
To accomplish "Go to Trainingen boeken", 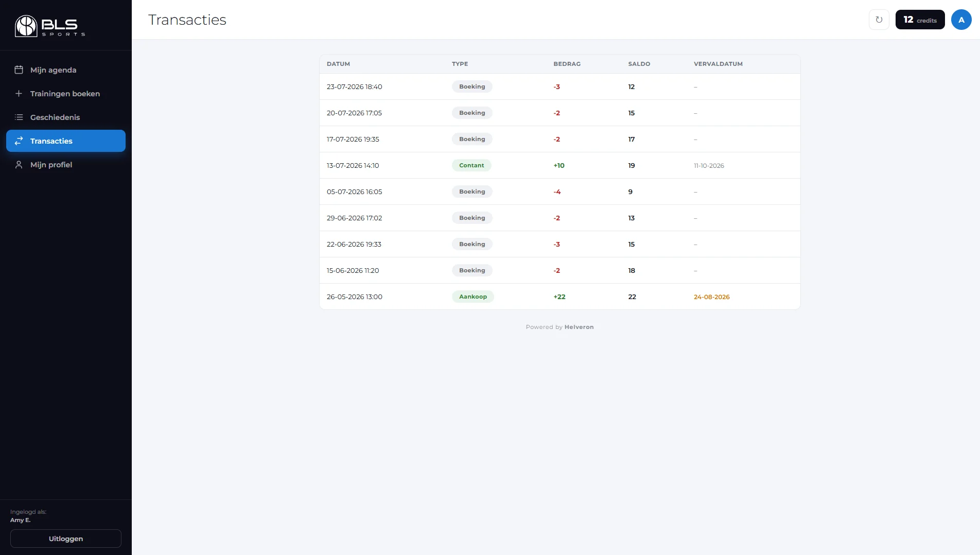I will (x=66, y=93).
